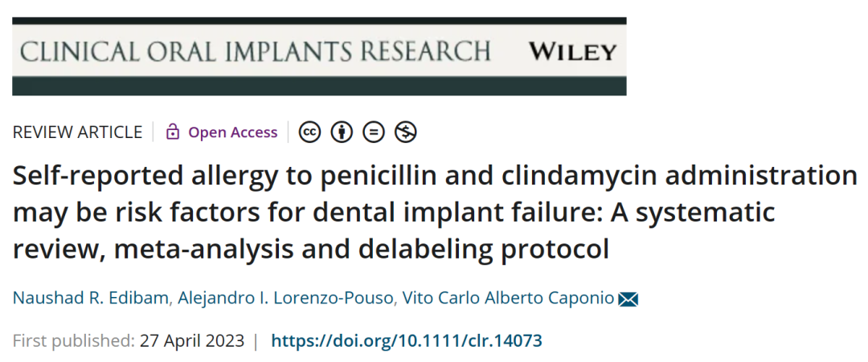
Task: Click the attribution person license icon
Action: 342,132
